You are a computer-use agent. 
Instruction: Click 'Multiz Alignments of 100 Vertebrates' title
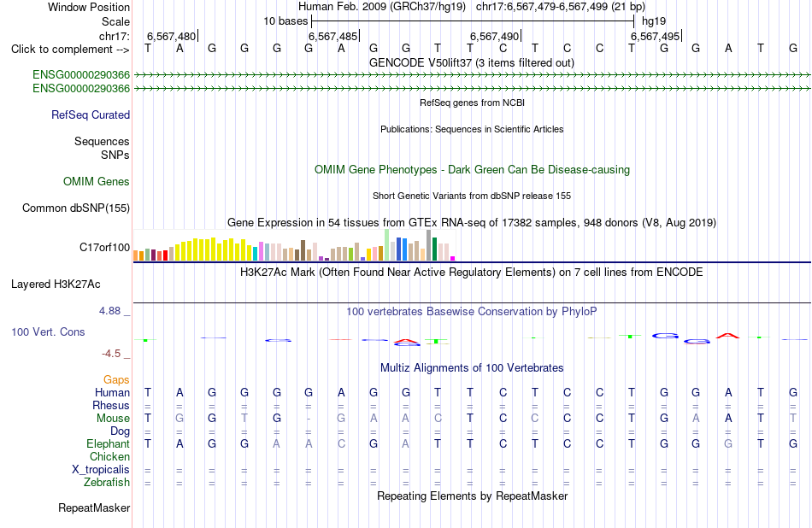point(472,368)
